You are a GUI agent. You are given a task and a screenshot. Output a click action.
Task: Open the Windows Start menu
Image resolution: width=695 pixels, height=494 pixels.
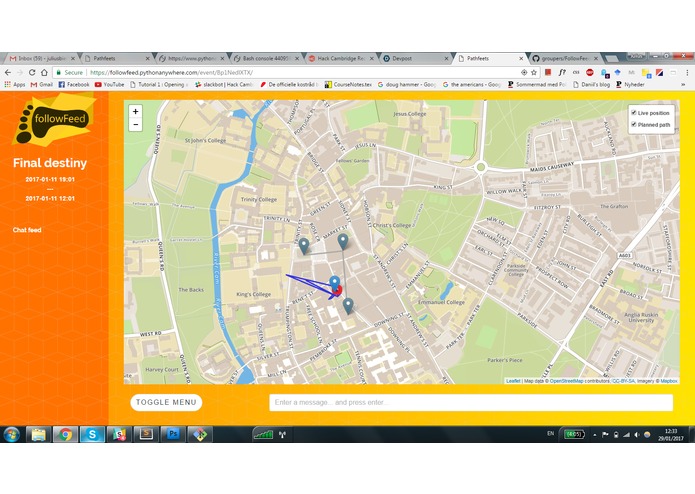[12, 435]
